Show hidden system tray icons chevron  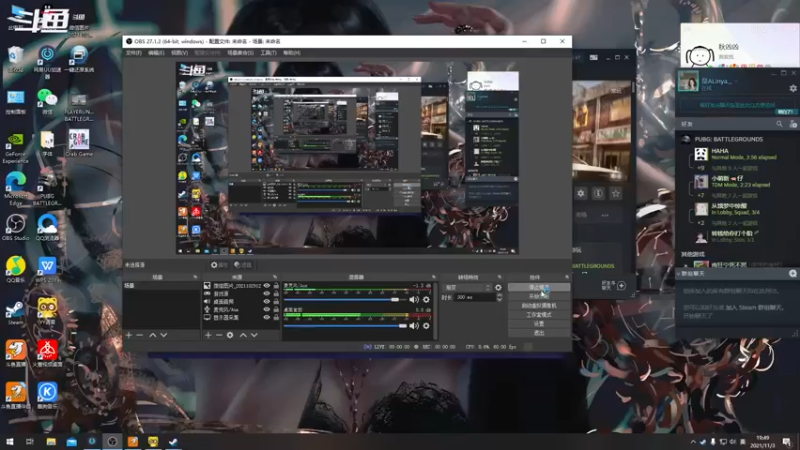click(x=693, y=442)
